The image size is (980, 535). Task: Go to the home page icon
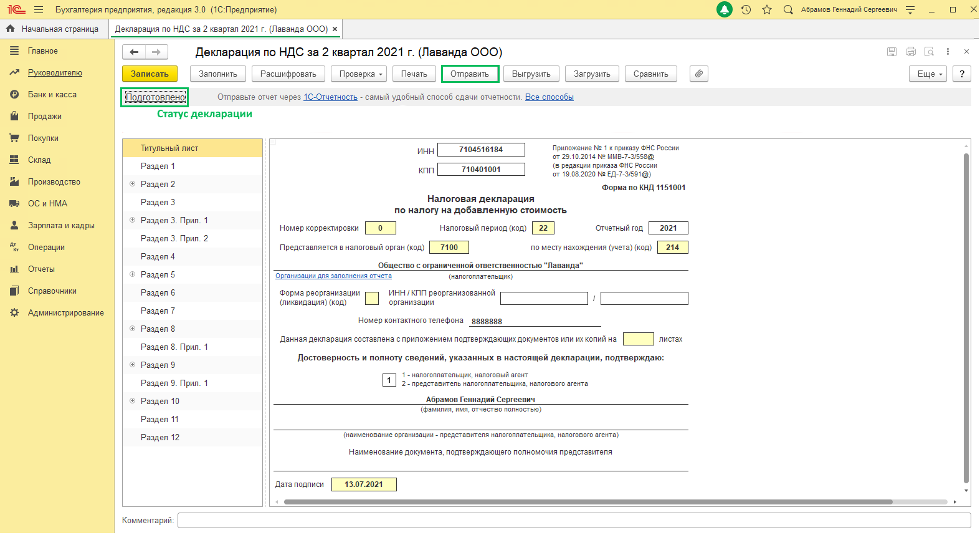[10, 29]
